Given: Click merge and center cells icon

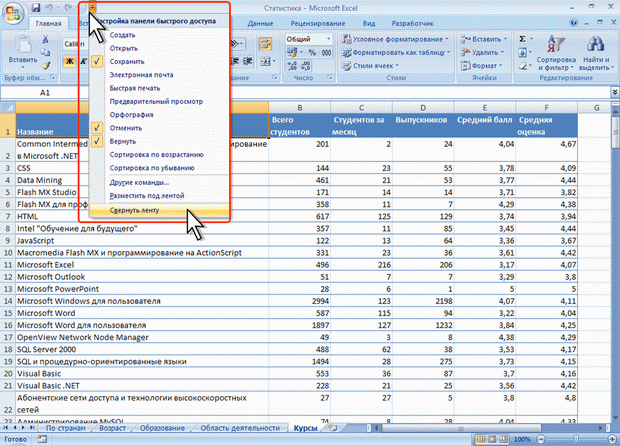Looking at the screenshot, I should tap(266, 61).
